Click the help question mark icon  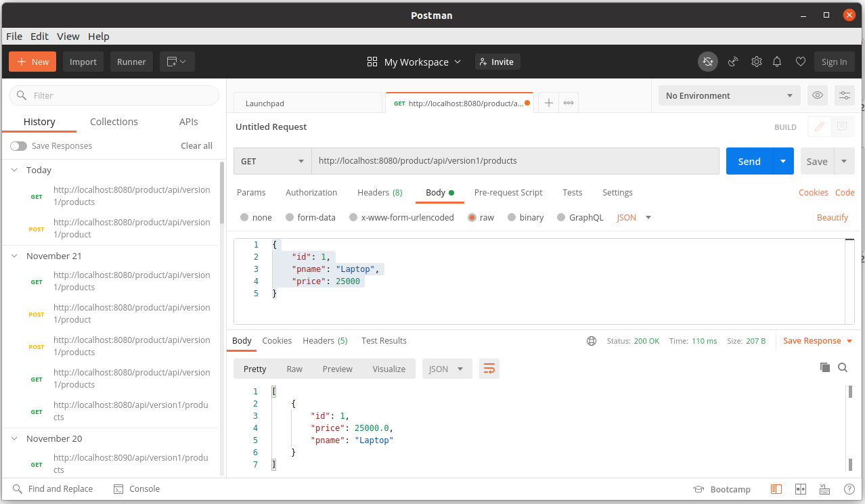(x=849, y=489)
